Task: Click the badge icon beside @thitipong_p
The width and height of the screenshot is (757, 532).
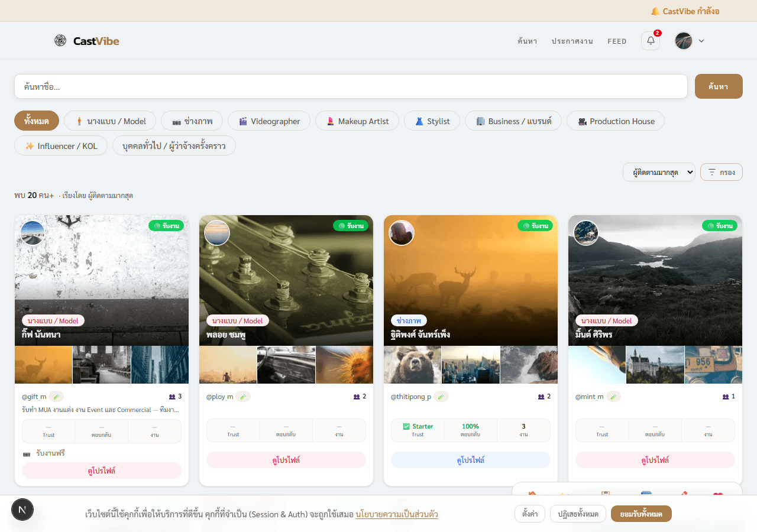Action: pyautogui.click(x=441, y=397)
